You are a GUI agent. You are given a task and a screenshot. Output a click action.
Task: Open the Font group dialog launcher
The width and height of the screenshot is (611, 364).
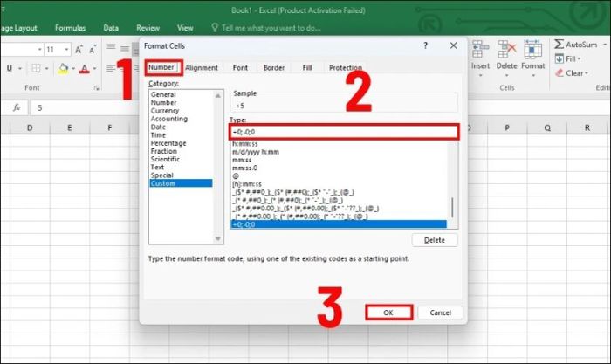pyautogui.click(x=96, y=88)
